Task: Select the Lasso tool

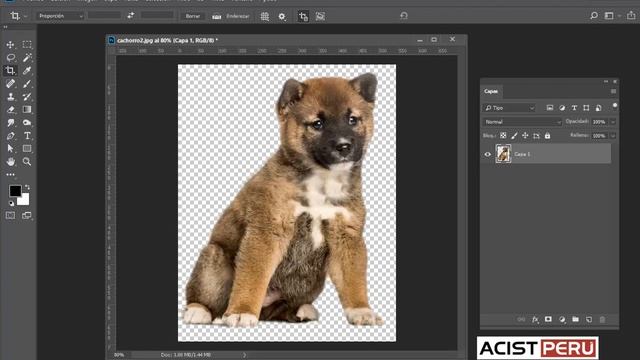Action: (x=10, y=58)
